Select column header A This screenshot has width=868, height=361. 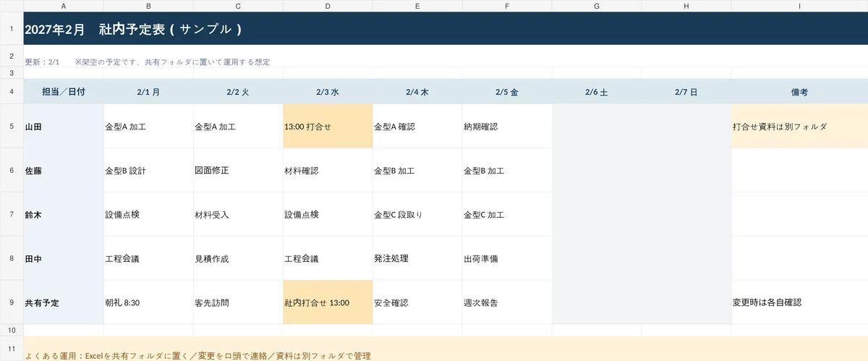click(64, 6)
